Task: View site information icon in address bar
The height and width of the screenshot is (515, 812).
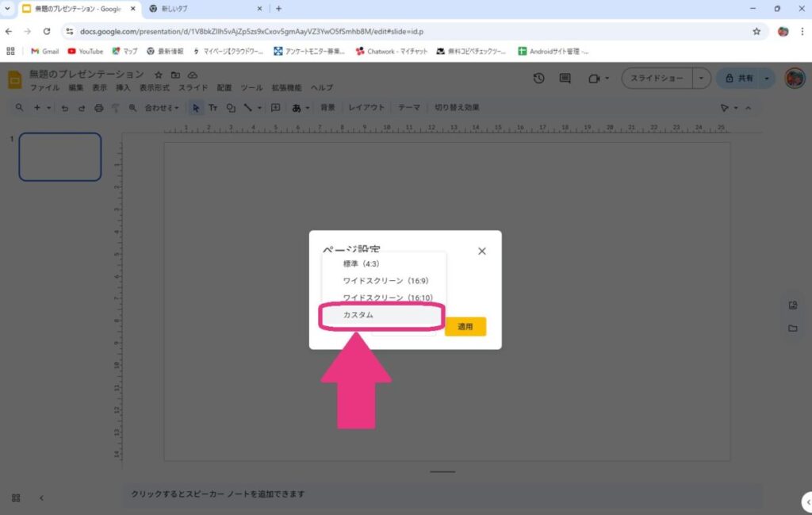Action: [x=70, y=32]
